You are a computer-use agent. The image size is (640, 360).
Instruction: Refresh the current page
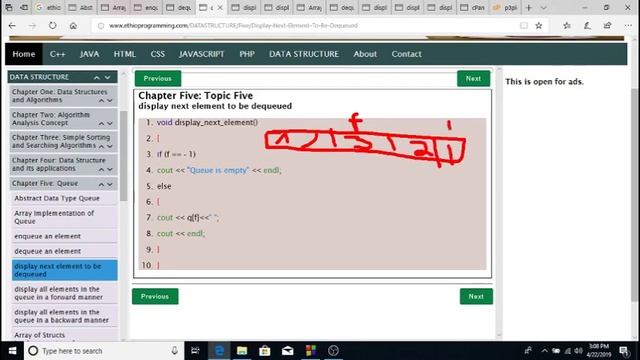click(53, 25)
